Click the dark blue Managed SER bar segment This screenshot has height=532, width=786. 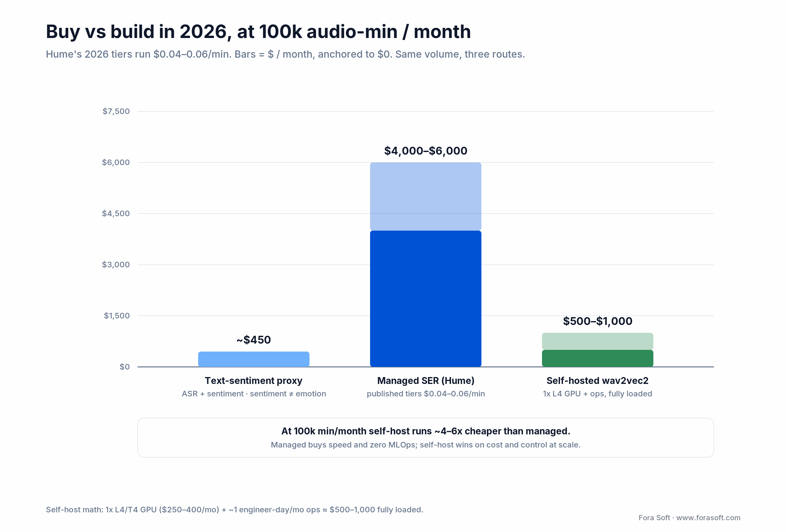click(x=425, y=299)
